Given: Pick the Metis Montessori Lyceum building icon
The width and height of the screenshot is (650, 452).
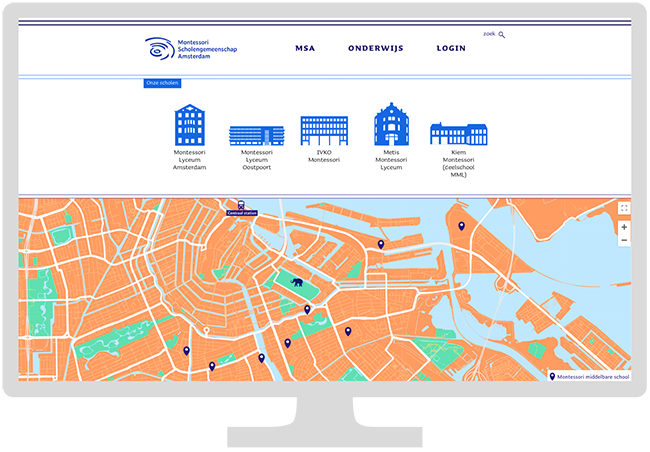Looking at the screenshot, I should (391, 124).
